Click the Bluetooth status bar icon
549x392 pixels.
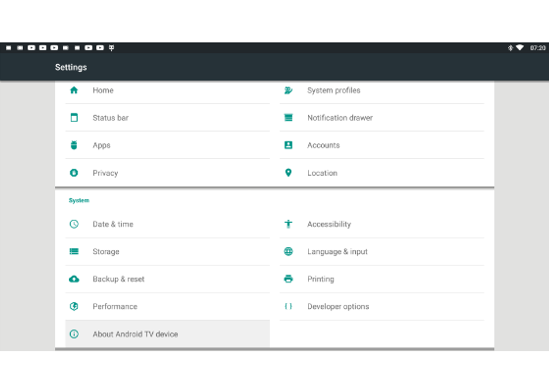511,48
